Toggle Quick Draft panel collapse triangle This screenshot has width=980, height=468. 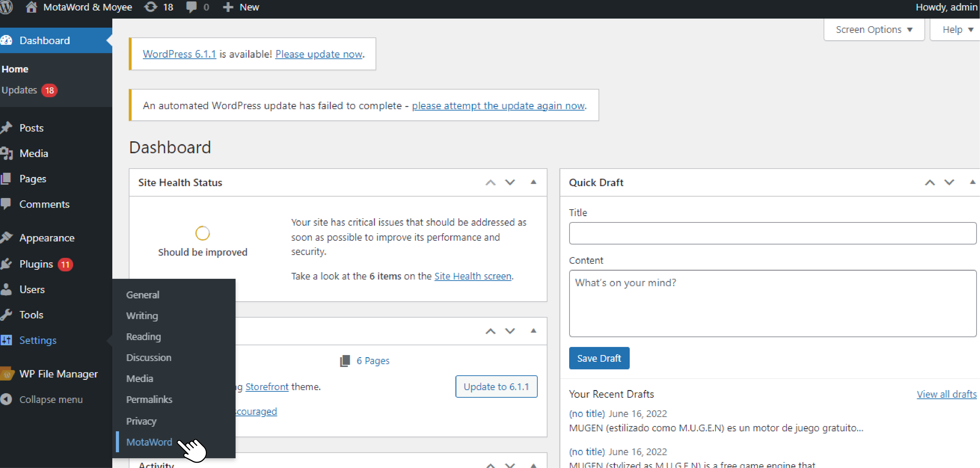click(972, 182)
